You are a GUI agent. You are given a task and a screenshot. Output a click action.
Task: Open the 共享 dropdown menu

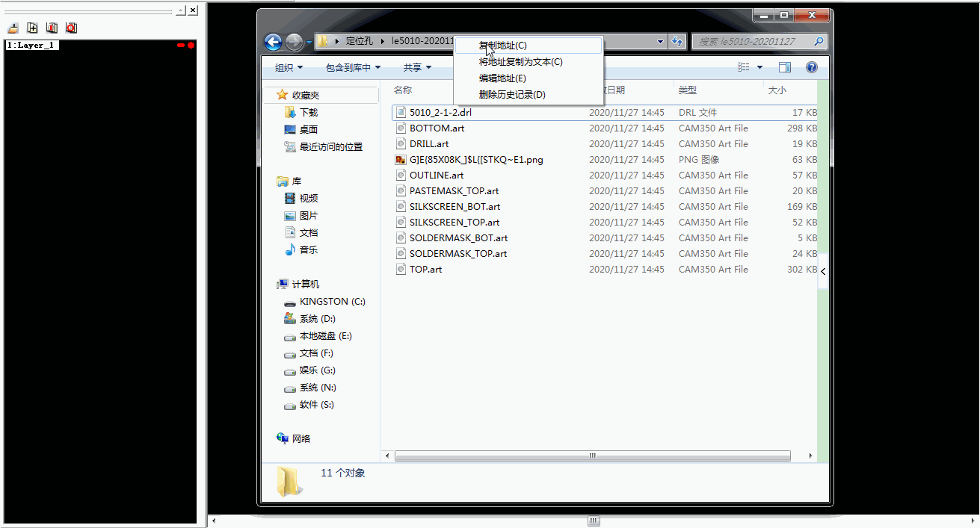417,67
